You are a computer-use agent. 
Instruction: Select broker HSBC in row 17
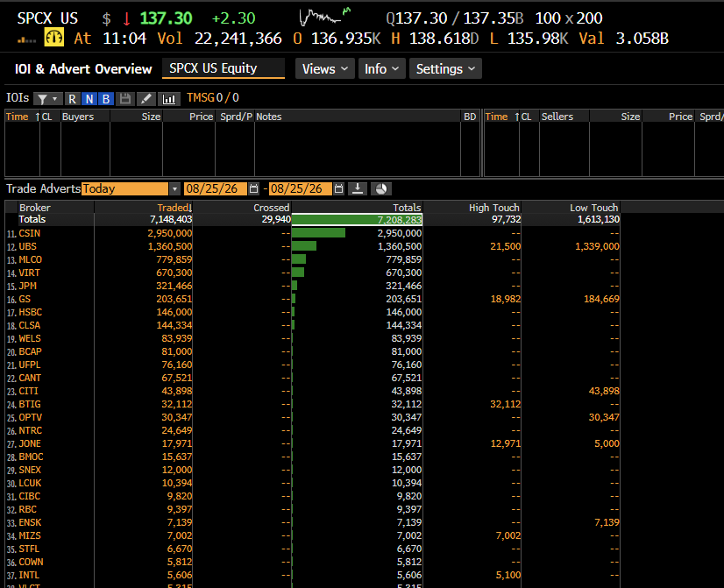point(31,313)
